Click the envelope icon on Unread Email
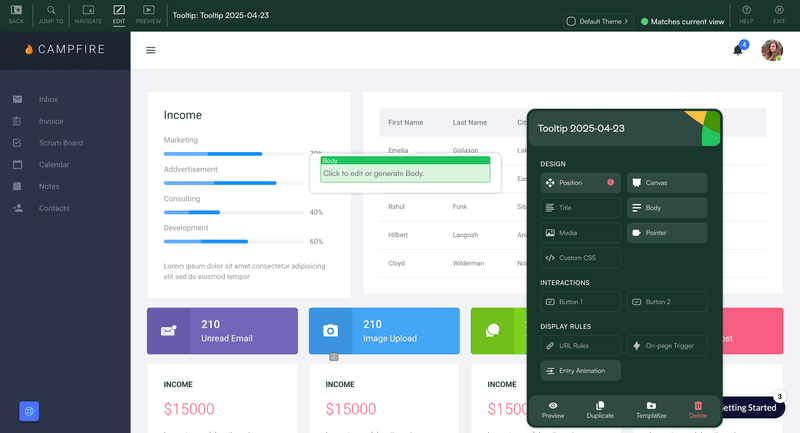The width and height of the screenshot is (800, 433). pyautogui.click(x=168, y=331)
